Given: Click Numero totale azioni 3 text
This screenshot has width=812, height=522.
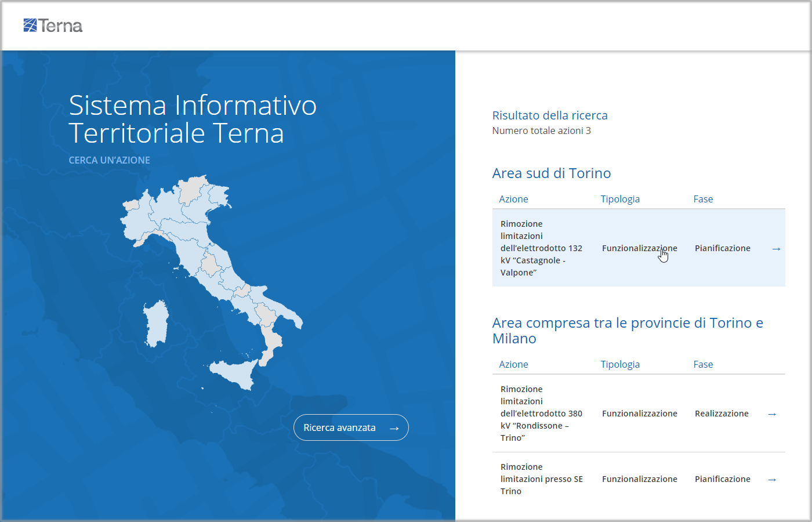Looking at the screenshot, I should tap(542, 130).
